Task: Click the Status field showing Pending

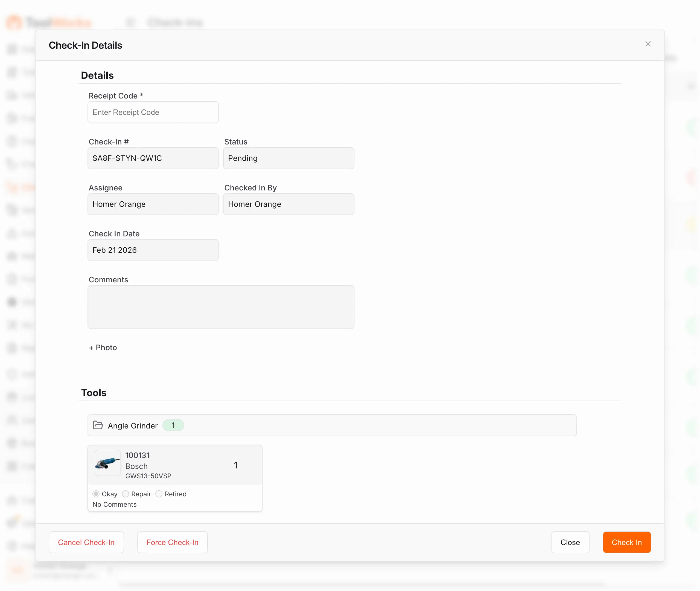Action: (x=288, y=158)
